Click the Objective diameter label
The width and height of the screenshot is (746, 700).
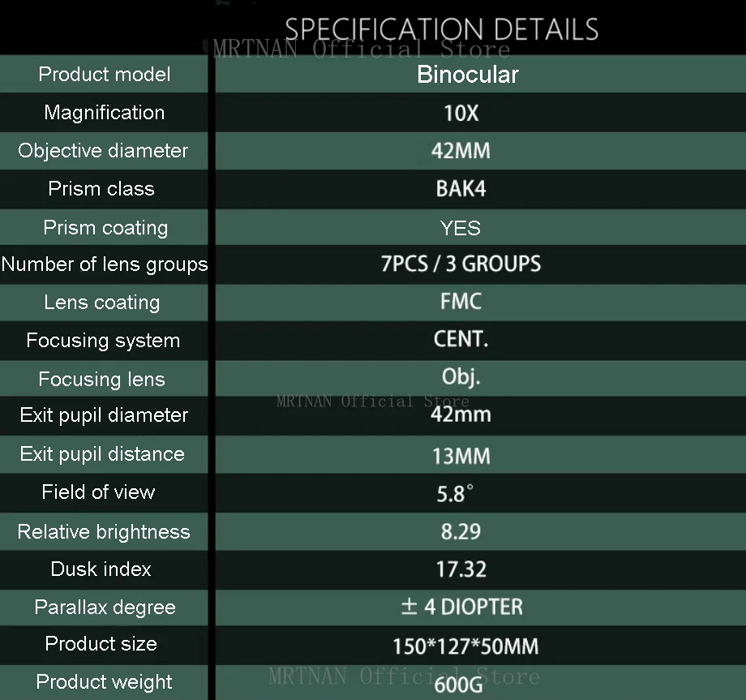[x=103, y=151]
